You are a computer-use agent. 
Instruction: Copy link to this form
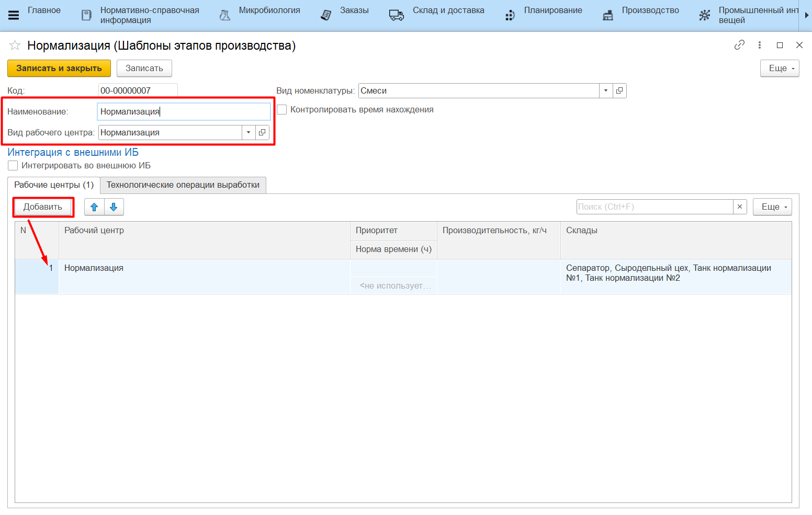(x=739, y=45)
